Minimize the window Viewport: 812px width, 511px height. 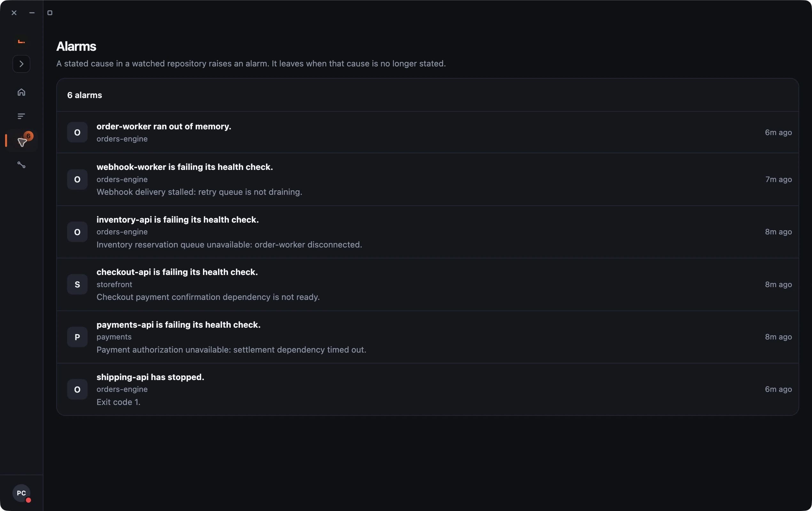click(32, 13)
